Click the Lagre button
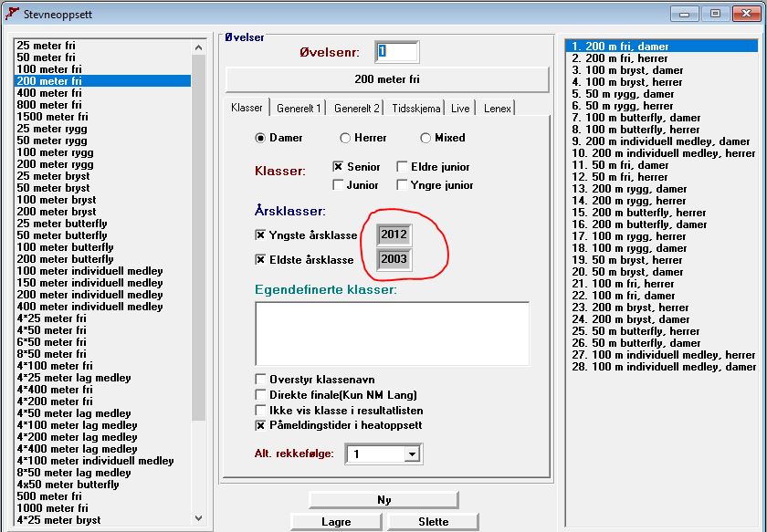 pos(336,522)
